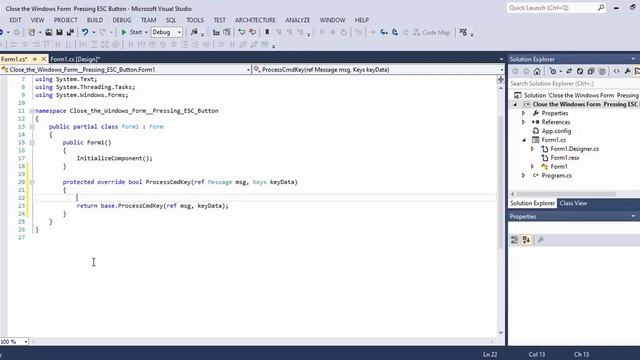Open the HELP menu
Screen dimensions: 640x360
tap(362, 20)
